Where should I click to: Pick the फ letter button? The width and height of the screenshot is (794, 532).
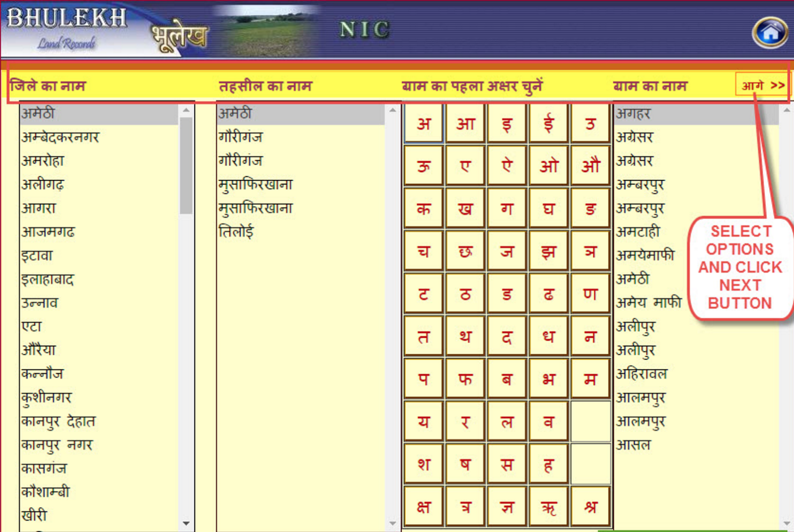pyautogui.click(x=465, y=379)
